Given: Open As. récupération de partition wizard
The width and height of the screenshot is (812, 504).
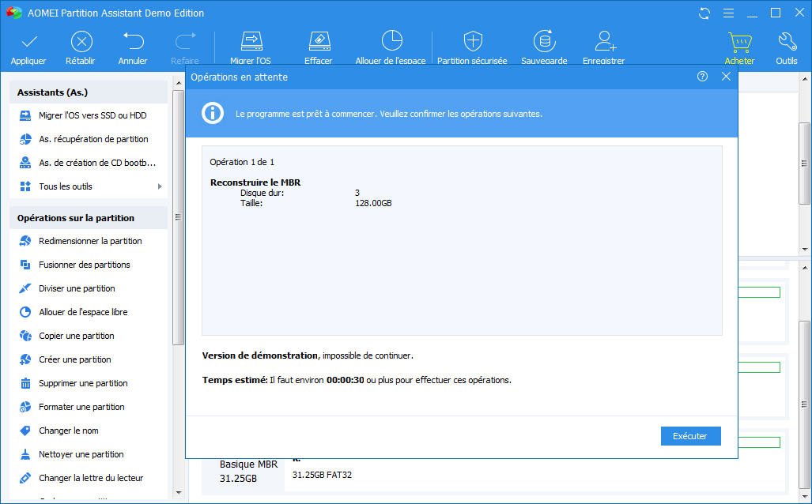Looking at the screenshot, I should click(88, 139).
